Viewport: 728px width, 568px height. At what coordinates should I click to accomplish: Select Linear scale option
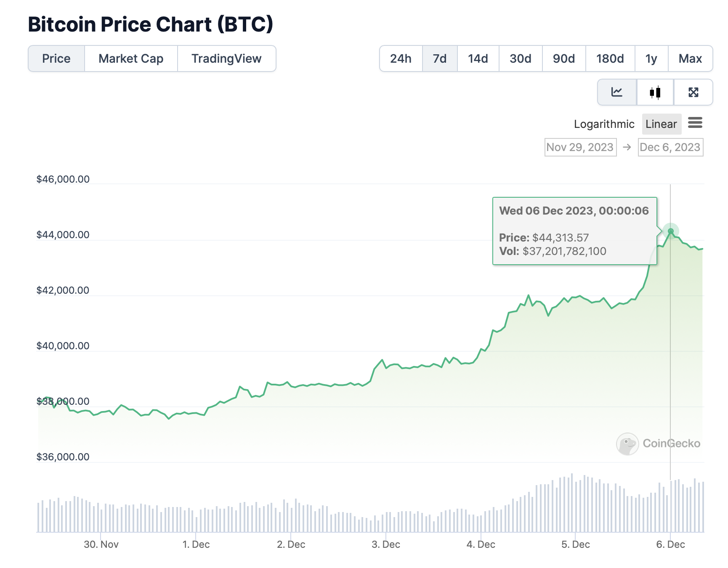coord(661,124)
